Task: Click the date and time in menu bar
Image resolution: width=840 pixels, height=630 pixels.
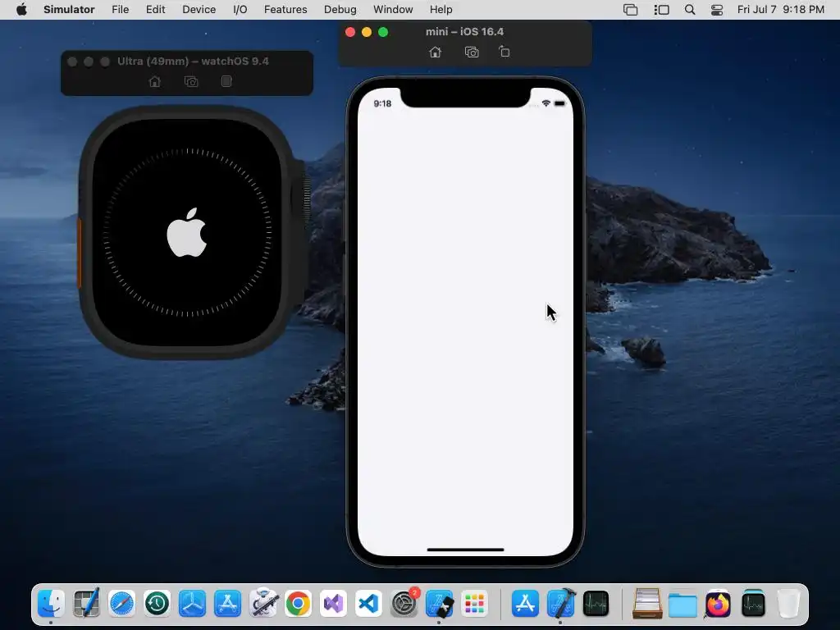Action: coord(781,10)
